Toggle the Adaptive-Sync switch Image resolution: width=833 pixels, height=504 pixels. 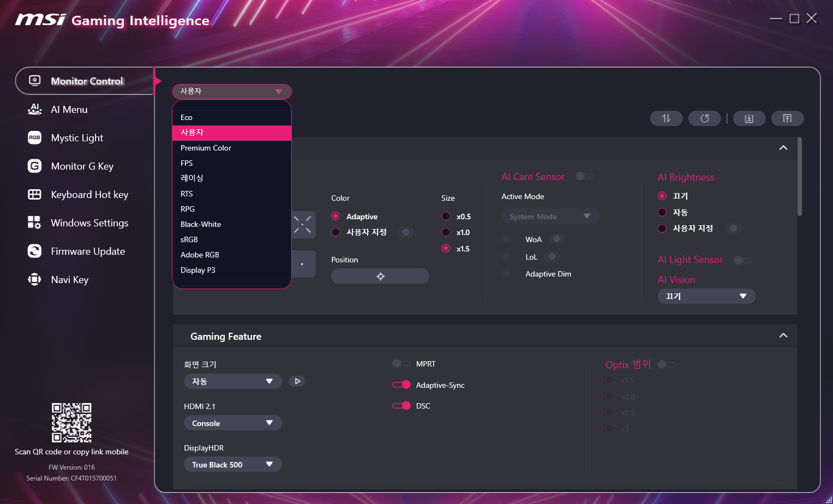pos(401,385)
